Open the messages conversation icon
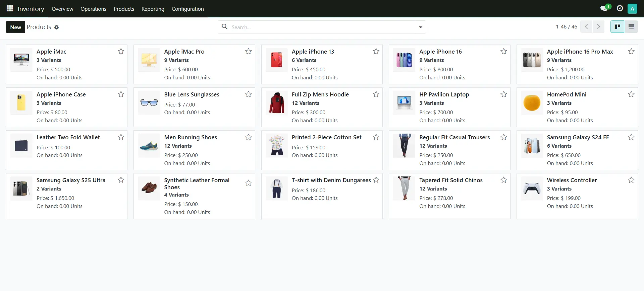 click(x=604, y=8)
